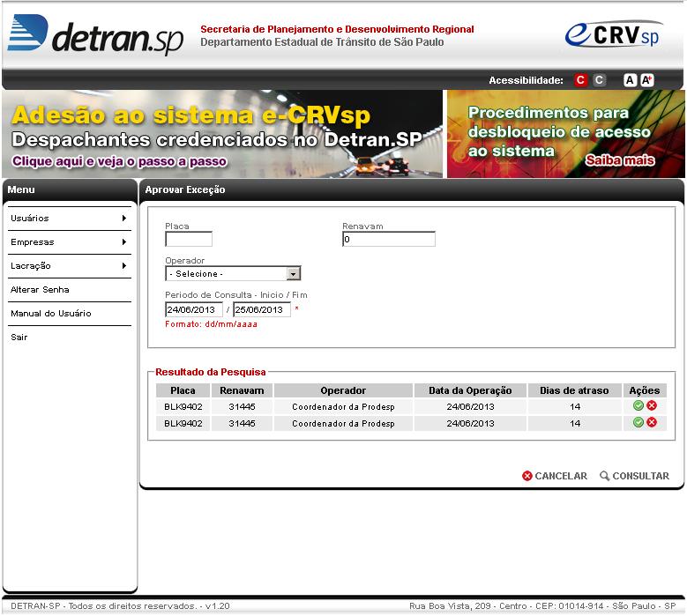
Task: Click 'Coordenador da Prodesp' in the second row
Action: point(343,423)
